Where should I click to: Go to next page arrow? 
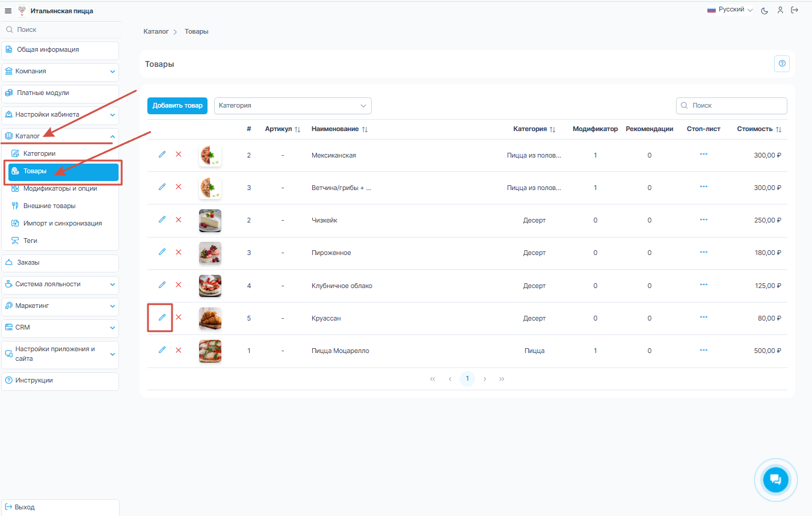click(485, 379)
